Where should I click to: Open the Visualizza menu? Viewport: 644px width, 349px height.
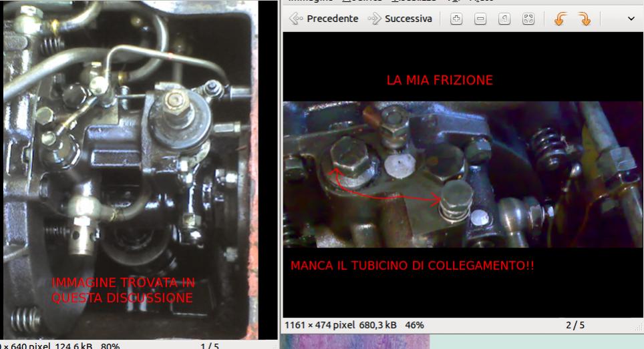tap(413, 1)
